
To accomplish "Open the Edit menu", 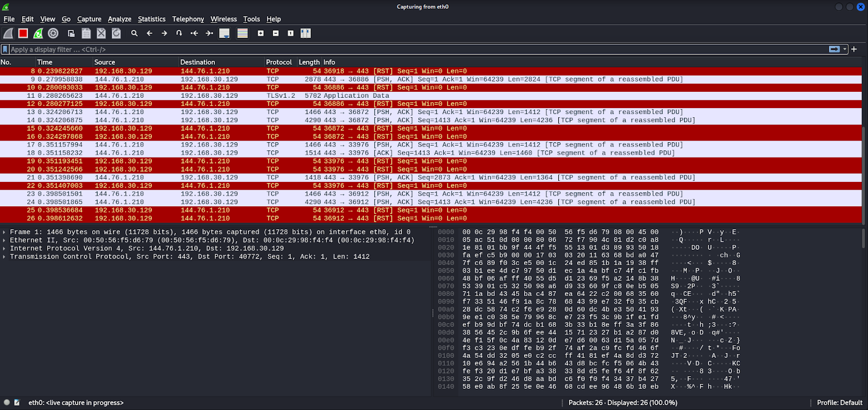I will pyautogui.click(x=28, y=19).
